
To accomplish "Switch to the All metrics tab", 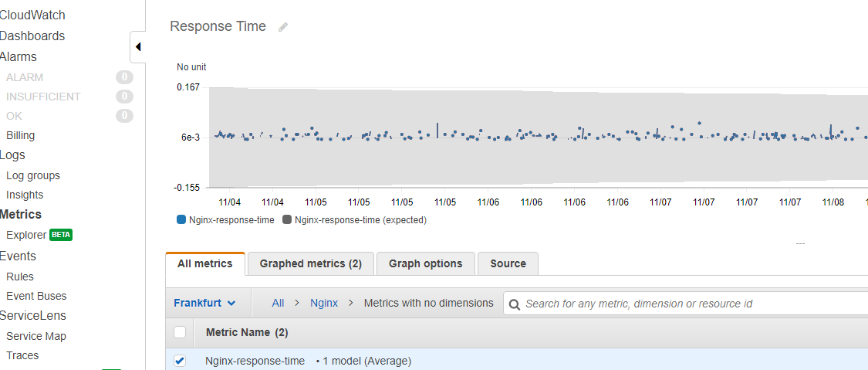I will pyautogui.click(x=204, y=263).
